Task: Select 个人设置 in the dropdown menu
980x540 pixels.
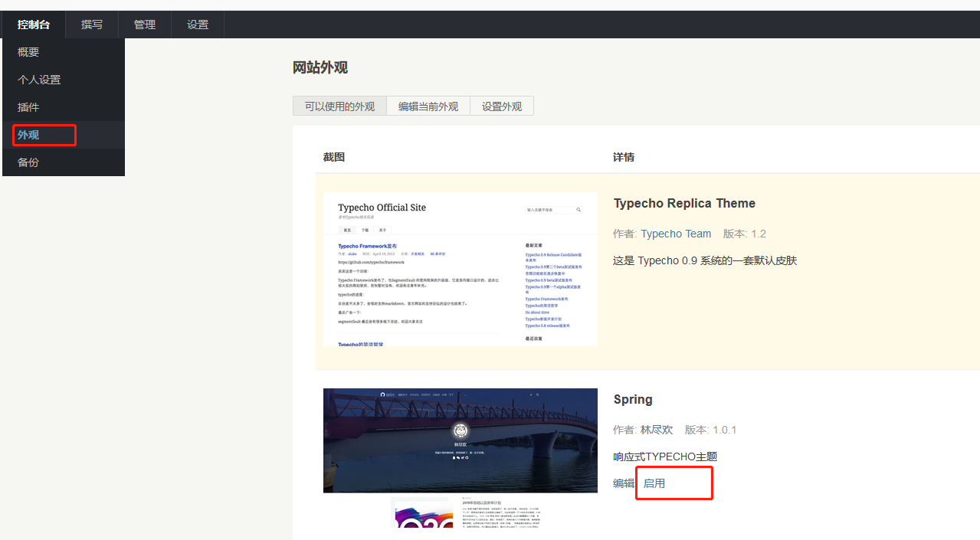Action: coord(64,80)
